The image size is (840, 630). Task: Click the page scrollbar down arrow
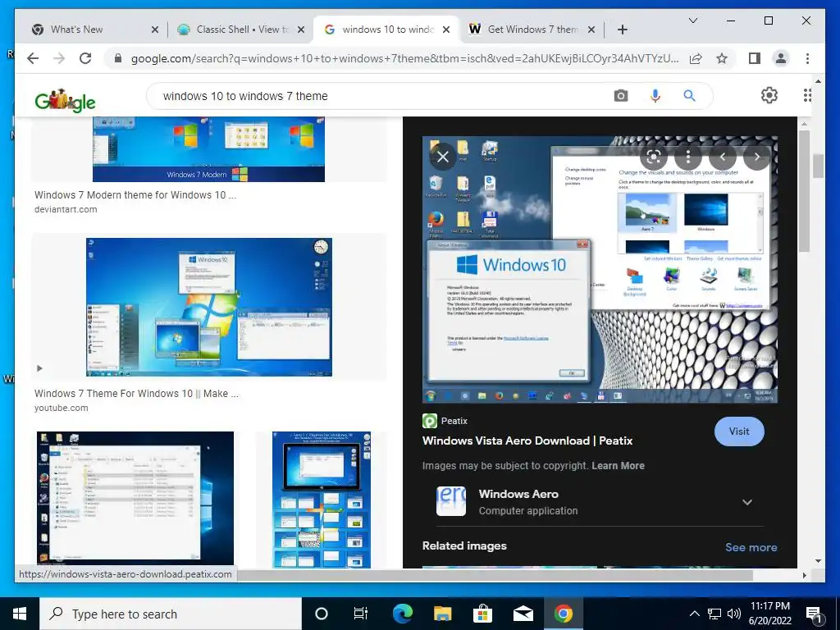click(x=818, y=561)
